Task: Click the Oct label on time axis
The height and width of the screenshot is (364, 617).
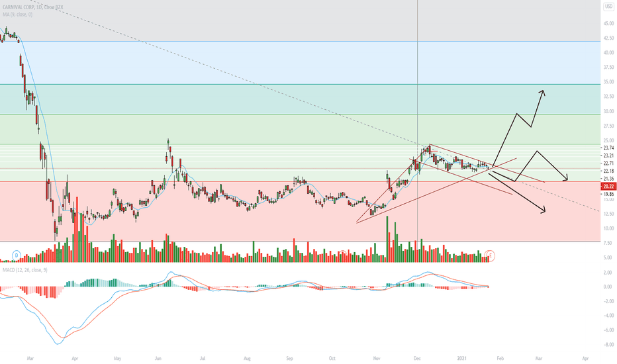Action: coord(332,359)
